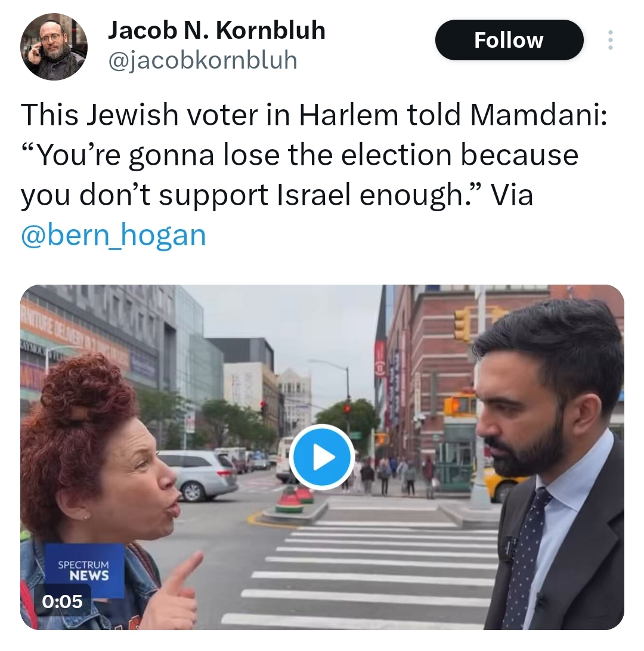644x651 pixels.
Task: Play the embedded video
Action: pyautogui.click(x=322, y=456)
